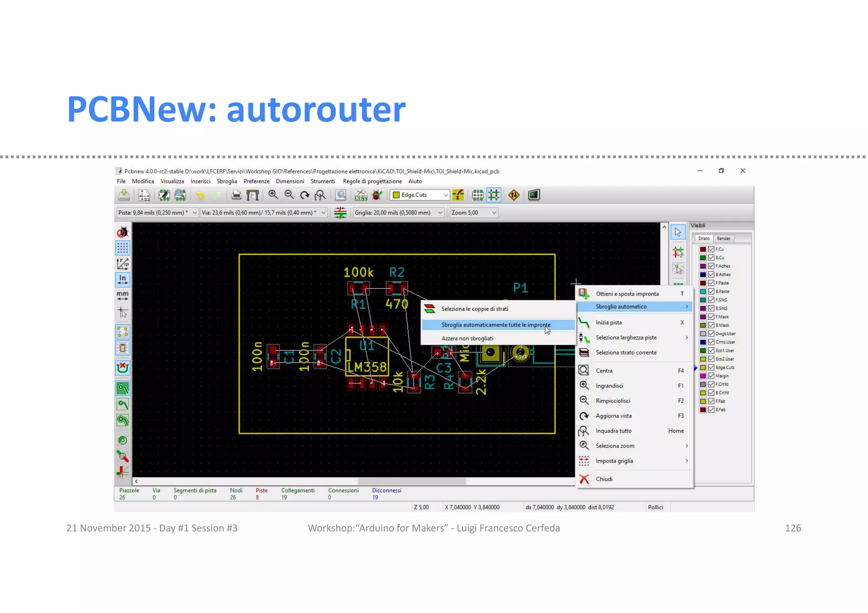
Task: Open page settings icon
Action: point(144,195)
